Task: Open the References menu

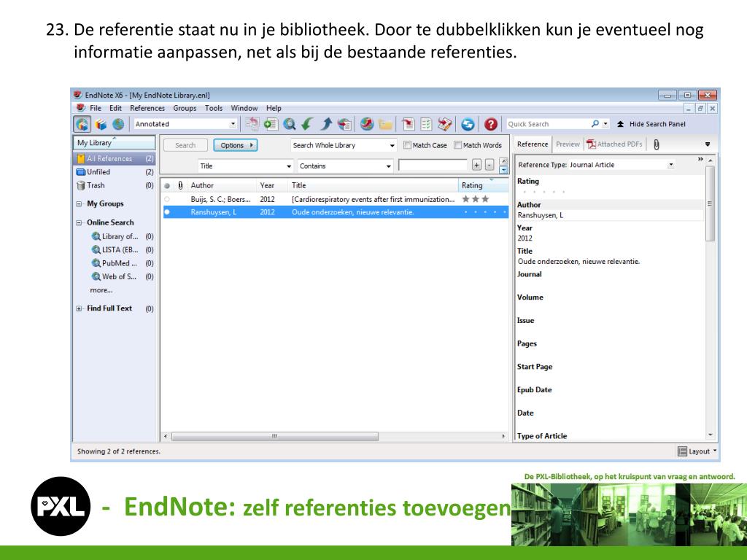Action: pyautogui.click(x=147, y=108)
